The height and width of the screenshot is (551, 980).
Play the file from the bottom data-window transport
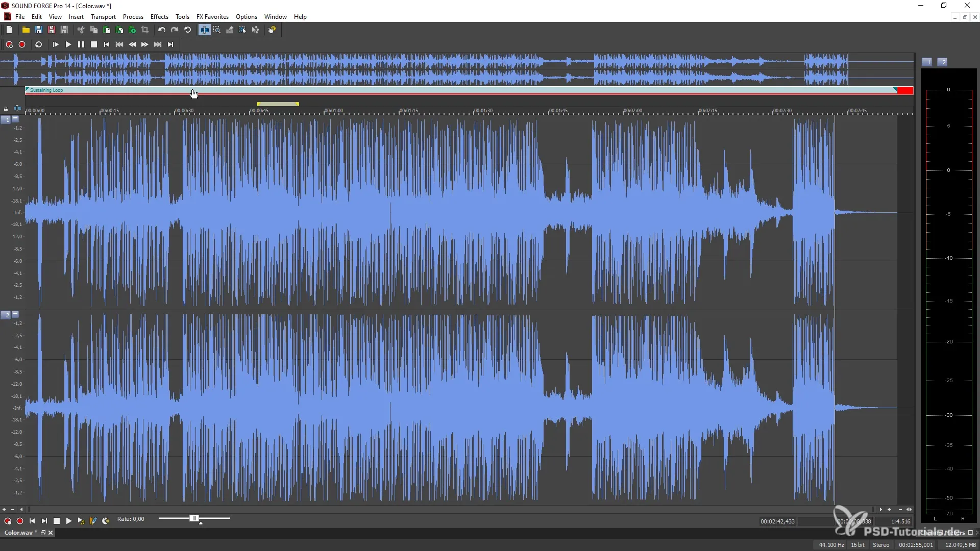[x=69, y=521]
